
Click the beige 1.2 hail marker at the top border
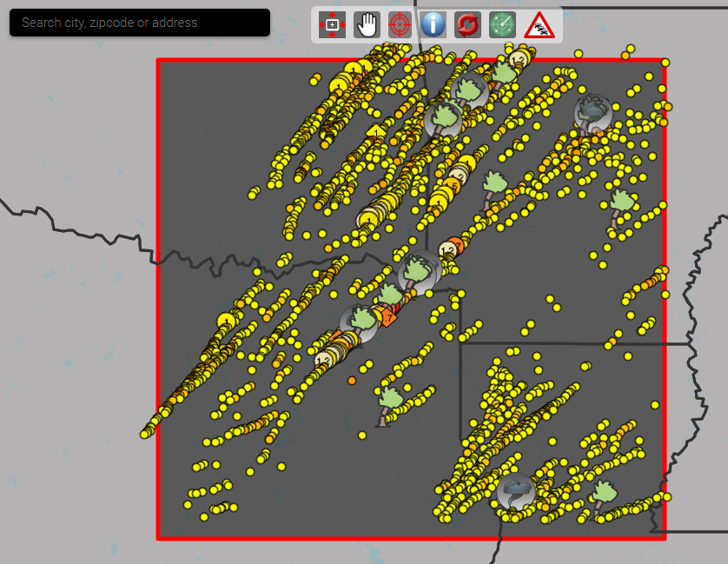518,60
